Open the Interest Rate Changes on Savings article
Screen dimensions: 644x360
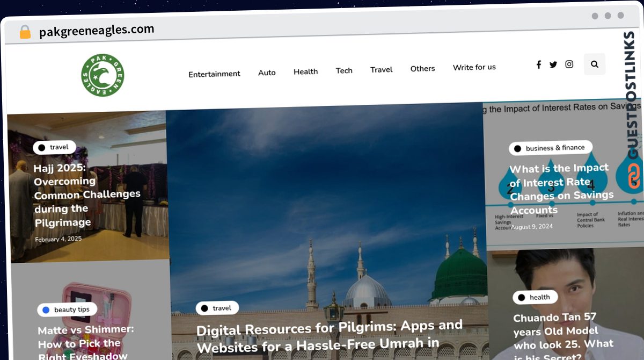click(561, 189)
